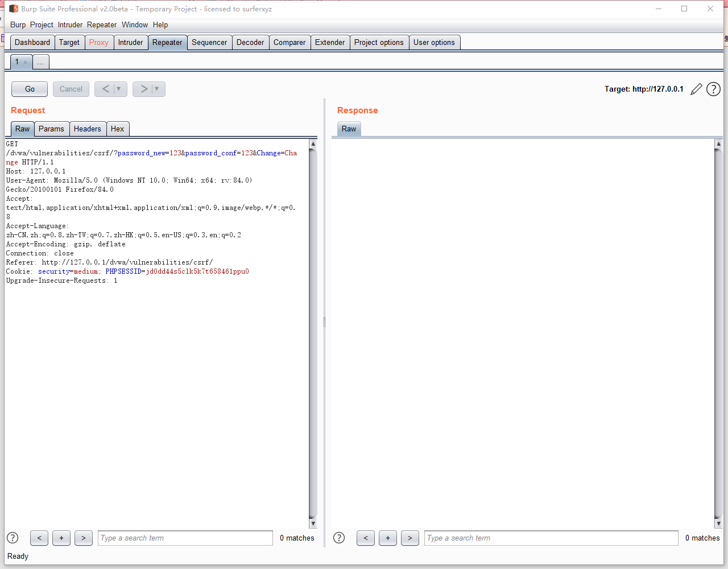Close Repeater tab 1 with the x
The image size is (728, 569).
(25, 62)
